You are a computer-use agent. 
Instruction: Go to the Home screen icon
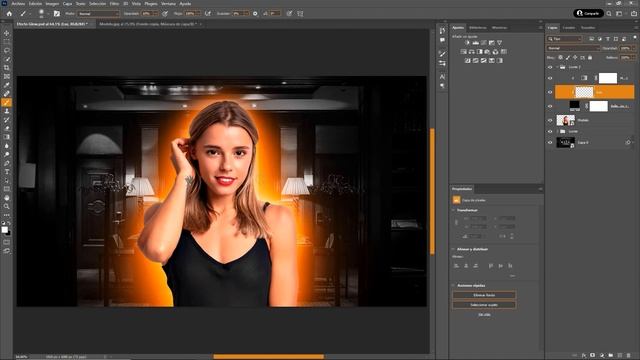tap(9, 13)
